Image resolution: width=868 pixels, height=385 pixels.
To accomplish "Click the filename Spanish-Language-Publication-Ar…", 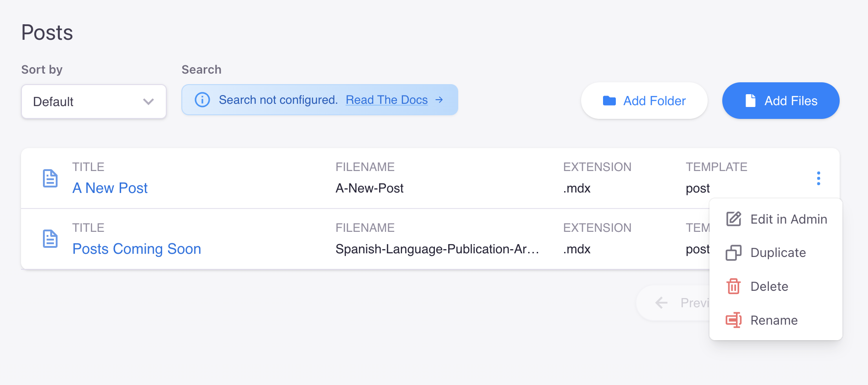I will (437, 249).
